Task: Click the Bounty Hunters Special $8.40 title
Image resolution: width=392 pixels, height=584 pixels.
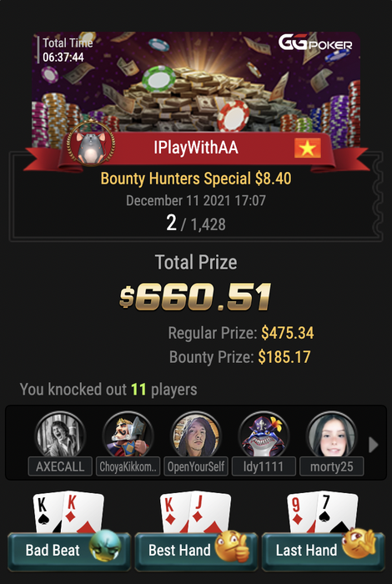Action: (196, 179)
